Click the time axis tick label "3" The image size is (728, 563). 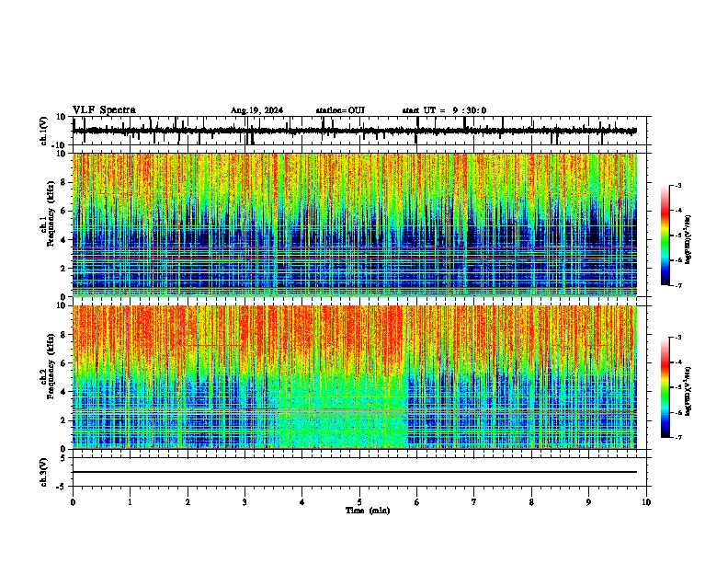click(245, 502)
